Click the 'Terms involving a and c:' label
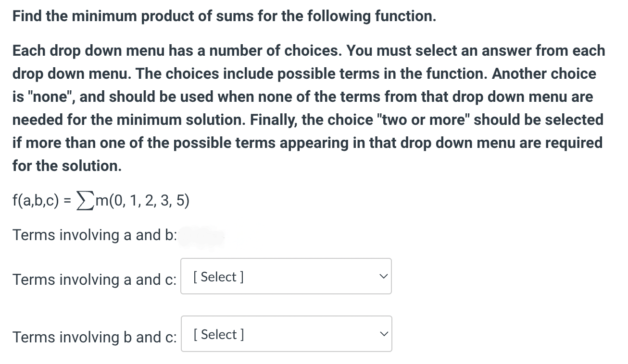Viewport: 628px width, 364px height. click(95, 279)
